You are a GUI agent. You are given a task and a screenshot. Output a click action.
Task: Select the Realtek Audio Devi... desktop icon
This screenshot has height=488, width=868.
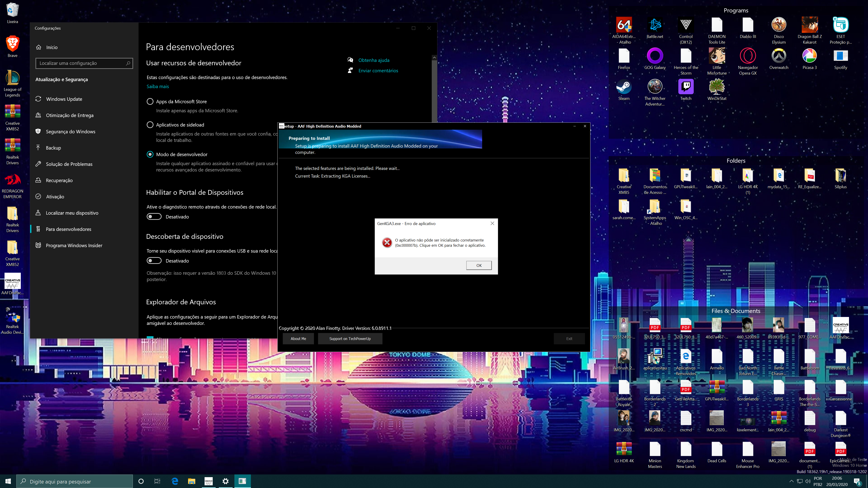(x=12, y=321)
